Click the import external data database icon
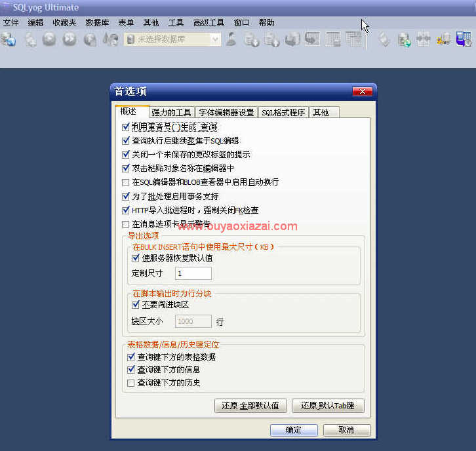Viewport: 476px width, 451px height. 251,39
